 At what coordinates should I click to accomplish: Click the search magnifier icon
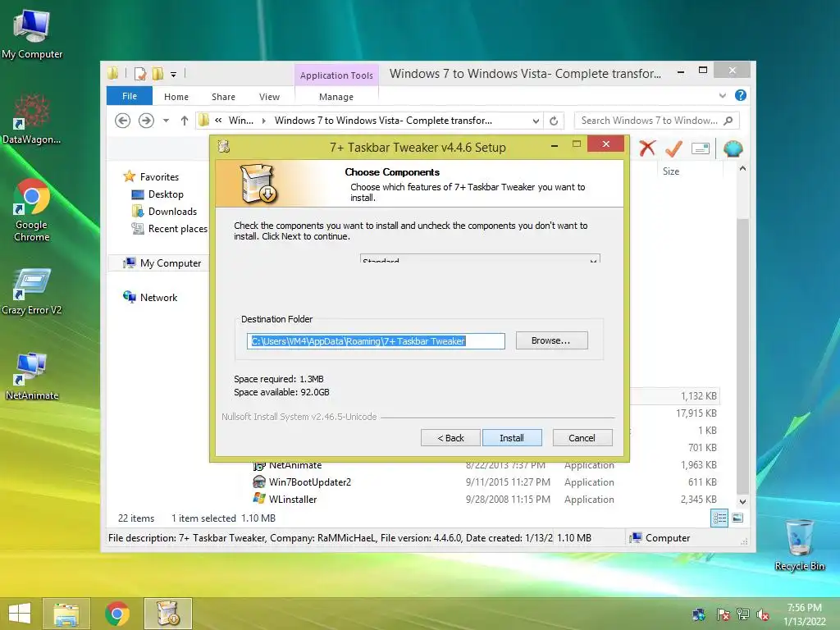pos(728,121)
